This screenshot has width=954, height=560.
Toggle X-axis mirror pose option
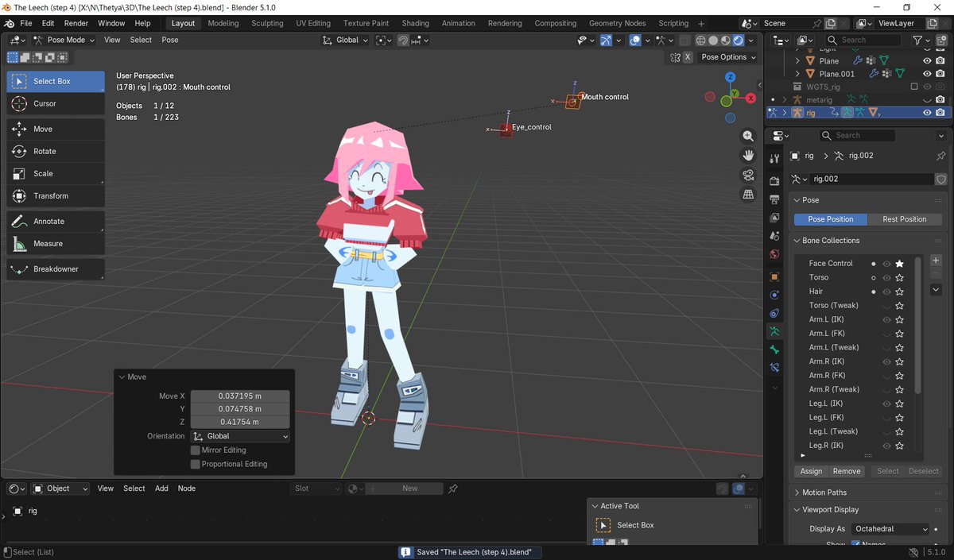click(688, 57)
